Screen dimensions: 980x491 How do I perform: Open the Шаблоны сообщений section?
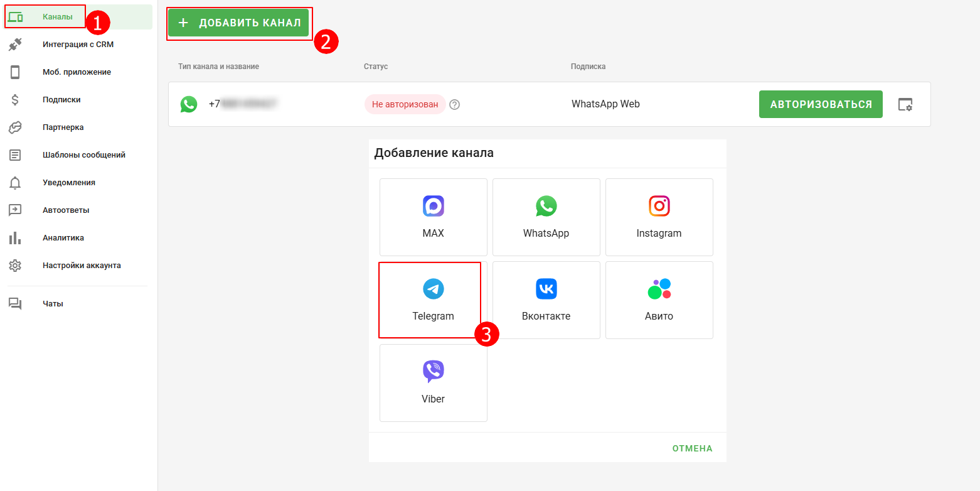[83, 155]
